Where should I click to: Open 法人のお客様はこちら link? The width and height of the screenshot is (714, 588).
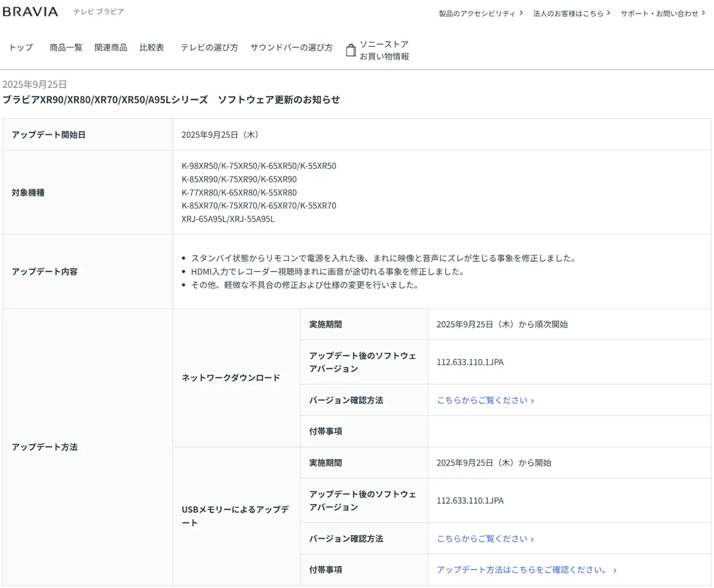pyautogui.click(x=572, y=13)
